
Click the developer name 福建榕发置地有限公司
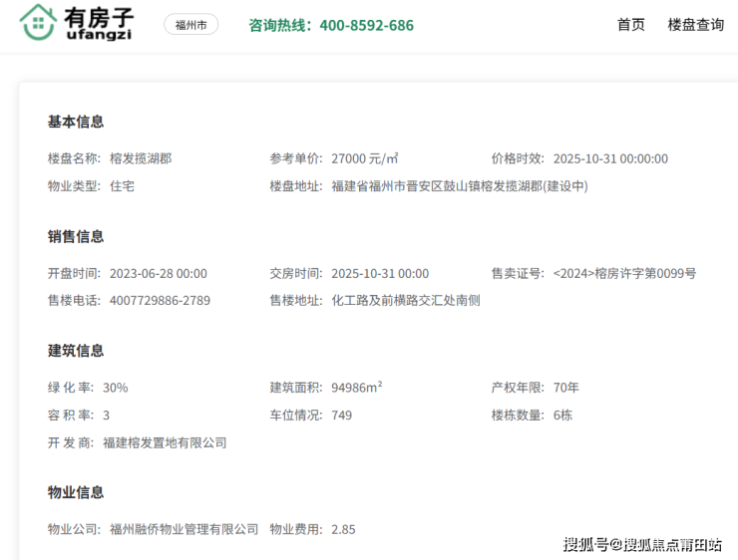tap(165, 442)
